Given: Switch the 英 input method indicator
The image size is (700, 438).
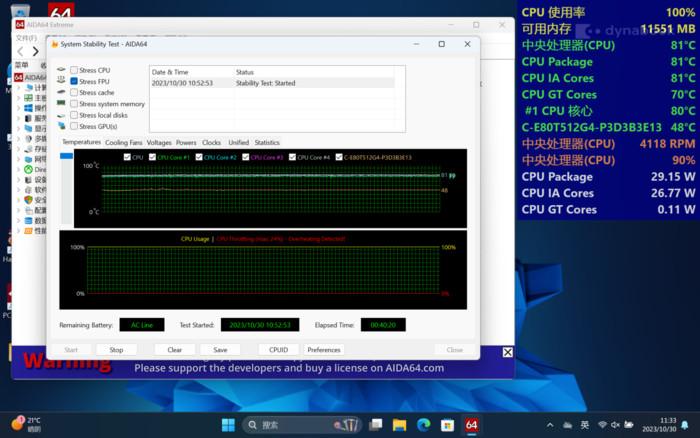Looking at the screenshot, I should pyautogui.click(x=584, y=425).
